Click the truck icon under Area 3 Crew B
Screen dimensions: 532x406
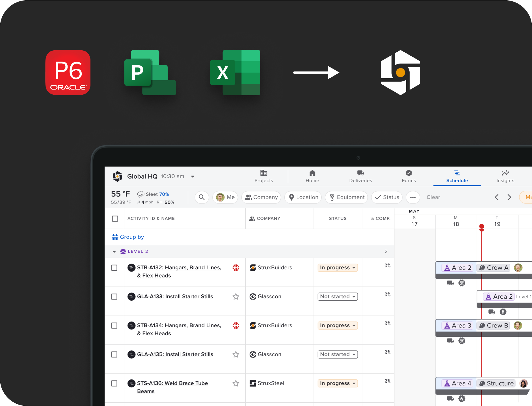(450, 341)
